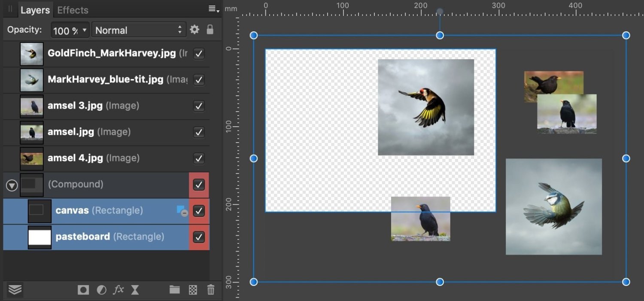Create a group using the folder icon
This screenshot has width=644, height=301.
click(174, 290)
